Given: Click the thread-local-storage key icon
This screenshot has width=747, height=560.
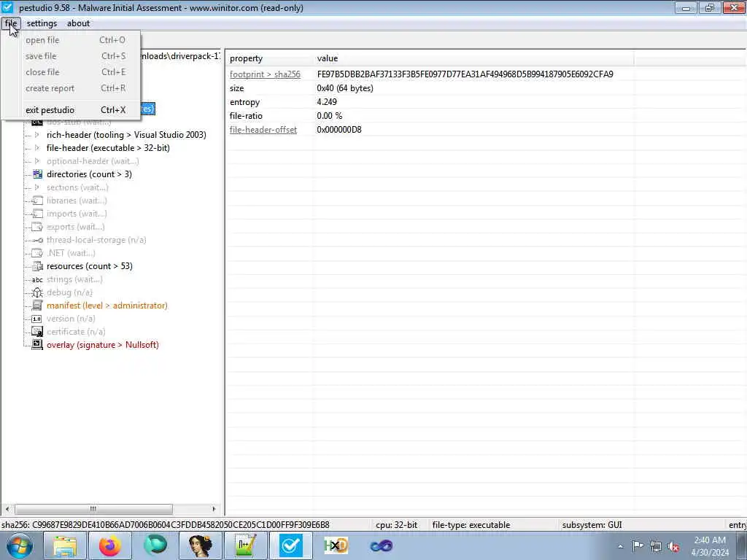Looking at the screenshot, I should [x=37, y=240].
